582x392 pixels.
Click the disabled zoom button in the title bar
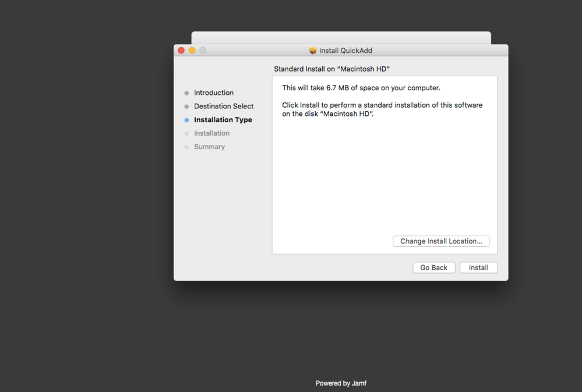[x=203, y=51]
